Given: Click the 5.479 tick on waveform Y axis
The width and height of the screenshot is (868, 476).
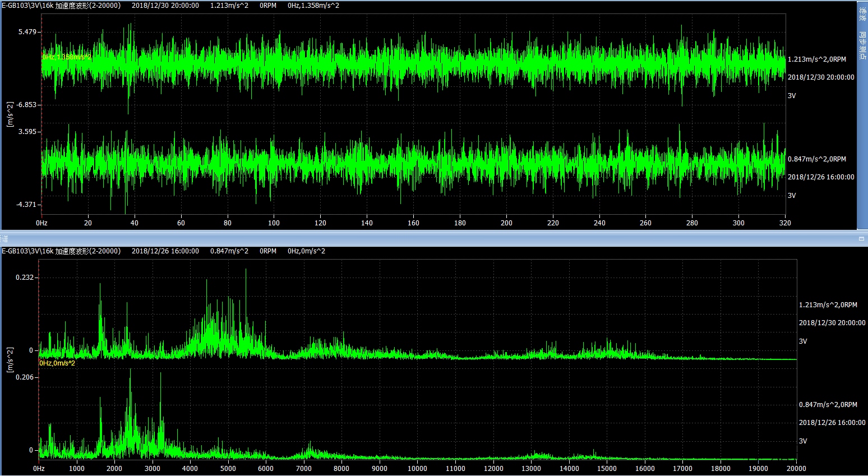Looking at the screenshot, I should tap(27, 32).
